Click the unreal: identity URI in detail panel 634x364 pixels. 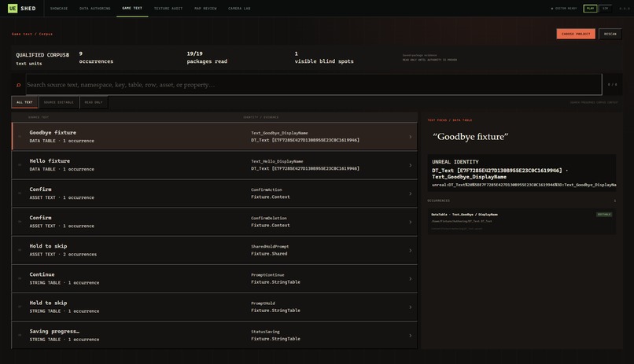point(524,185)
